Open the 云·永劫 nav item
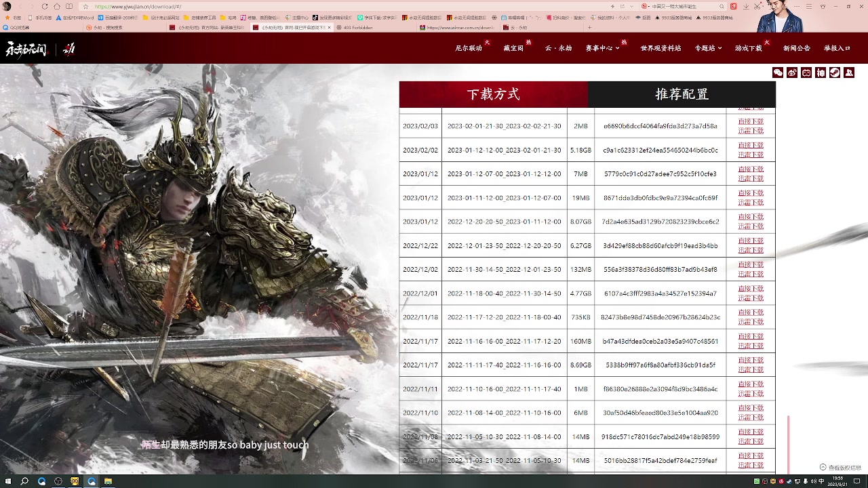Image resolution: width=868 pixels, height=488 pixels. (558, 48)
